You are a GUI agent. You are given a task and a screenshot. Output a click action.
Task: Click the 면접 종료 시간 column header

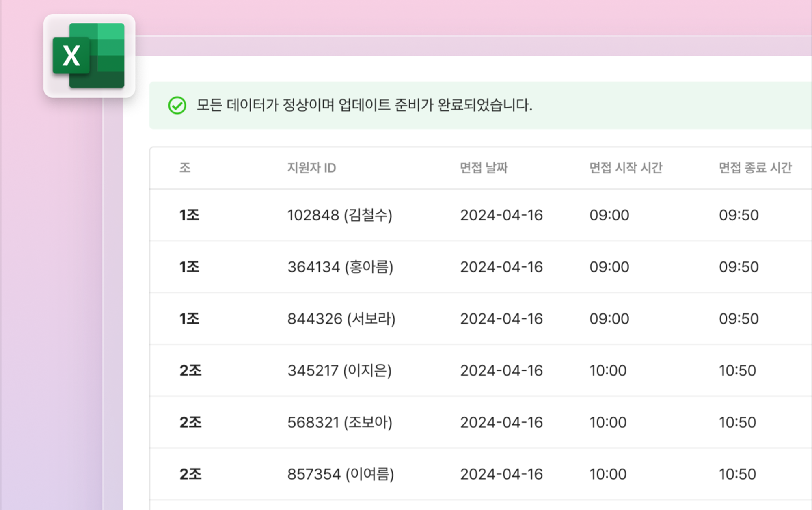point(755,168)
